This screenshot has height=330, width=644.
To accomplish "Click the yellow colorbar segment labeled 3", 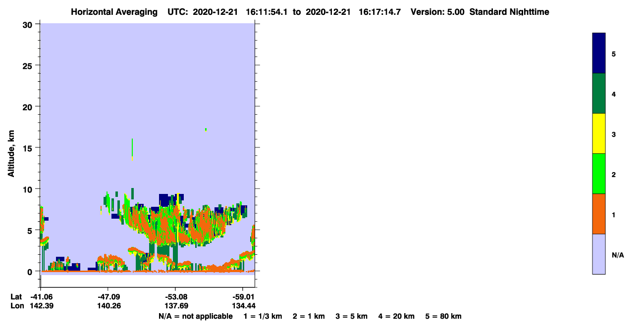I will click(599, 134).
